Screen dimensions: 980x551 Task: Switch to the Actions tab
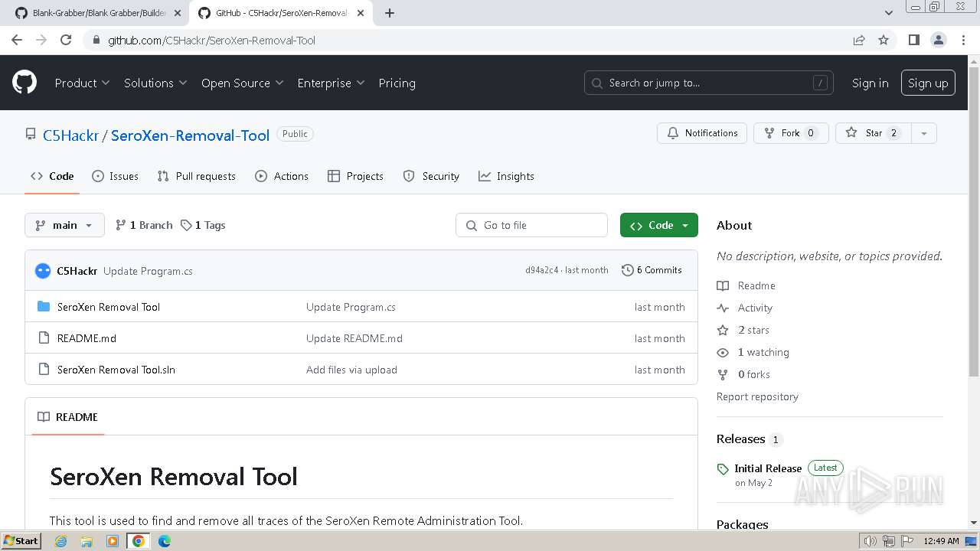282,176
